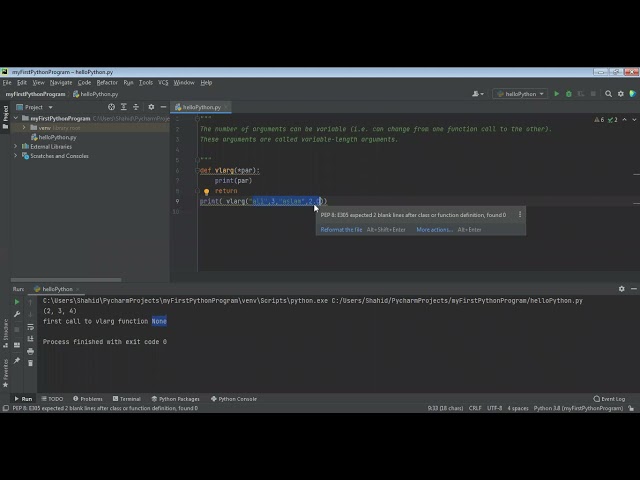Open IDE settings gear in top toolbar

[x=620, y=94]
